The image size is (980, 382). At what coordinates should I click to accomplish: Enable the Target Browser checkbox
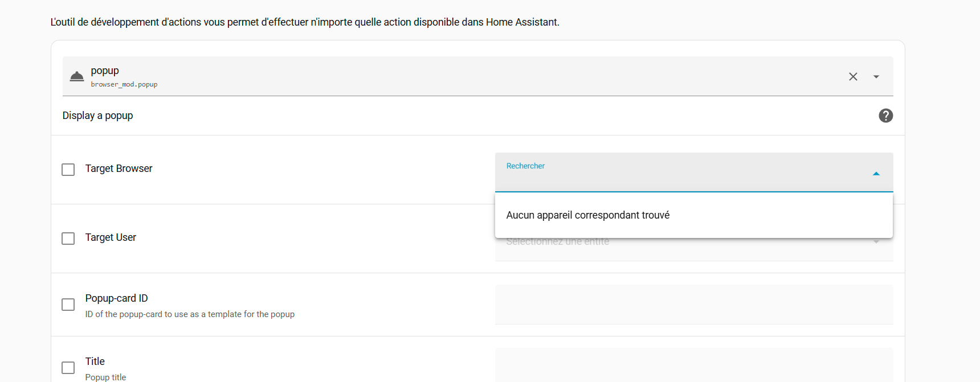[68, 170]
